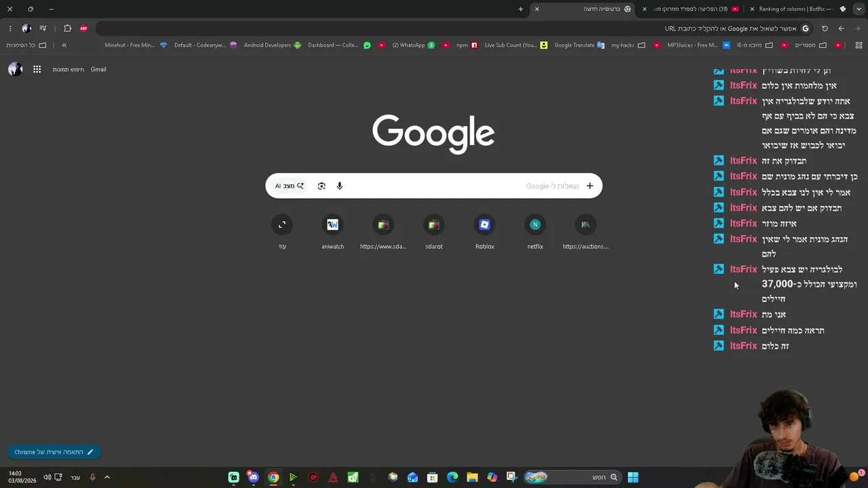This screenshot has width=868, height=488.
Task: Open Copilot from the taskbar
Action: (x=492, y=477)
